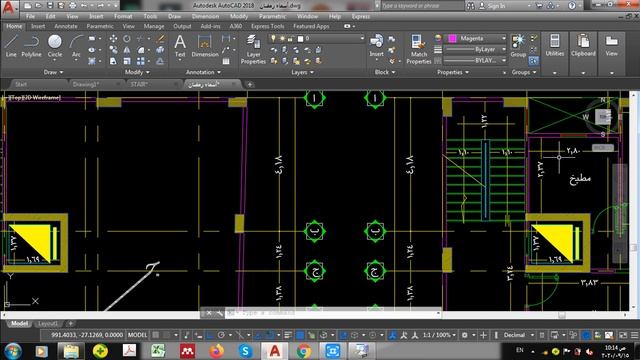The width and height of the screenshot is (640, 360).
Task: Select the Polyline tool
Action: [x=31, y=46]
